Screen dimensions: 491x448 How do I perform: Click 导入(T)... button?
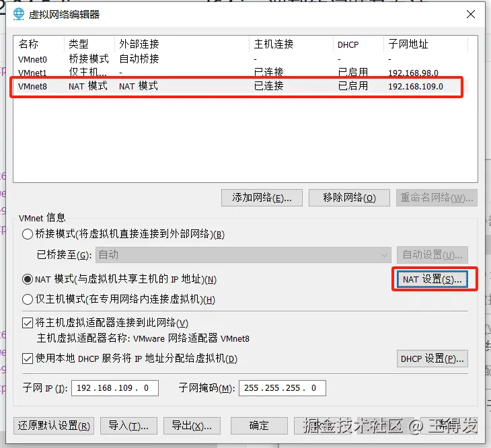coord(128,426)
